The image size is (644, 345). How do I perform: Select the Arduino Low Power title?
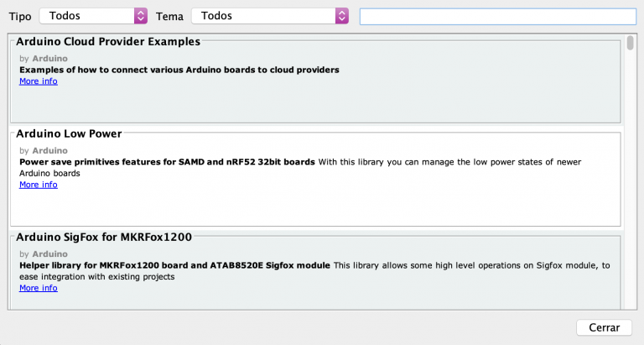[69, 133]
